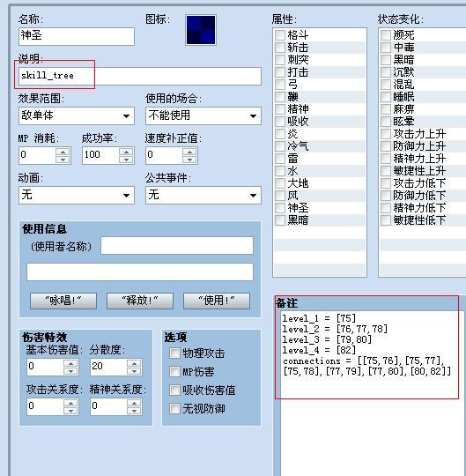This screenshot has height=476, width=466.
Task: Decrease 成功率 with down arrow
Action: point(126,160)
